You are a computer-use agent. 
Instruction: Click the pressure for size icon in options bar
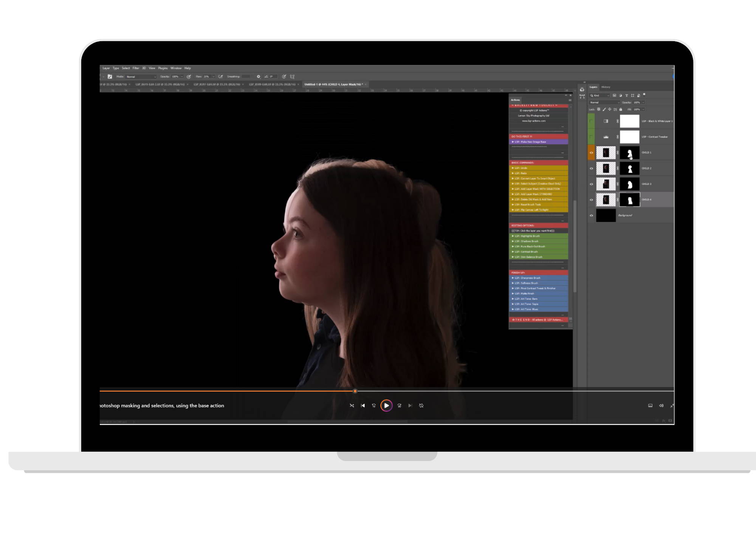click(284, 77)
